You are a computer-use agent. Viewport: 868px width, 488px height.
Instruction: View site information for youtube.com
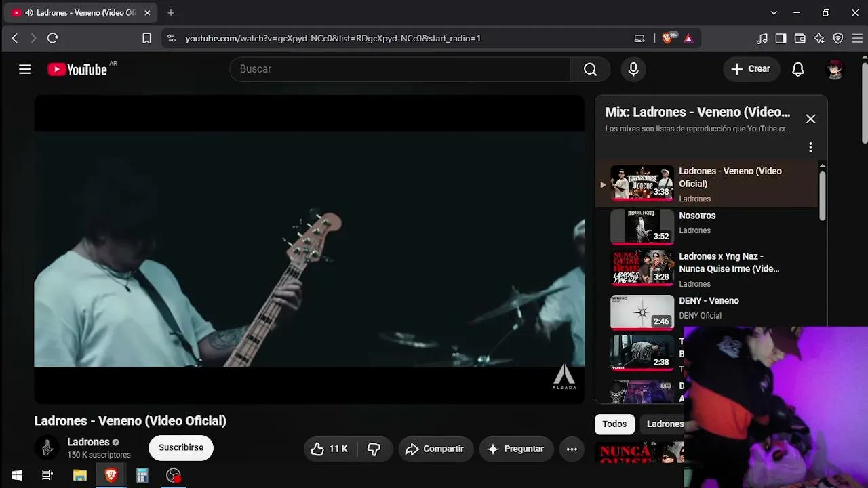[x=171, y=38]
